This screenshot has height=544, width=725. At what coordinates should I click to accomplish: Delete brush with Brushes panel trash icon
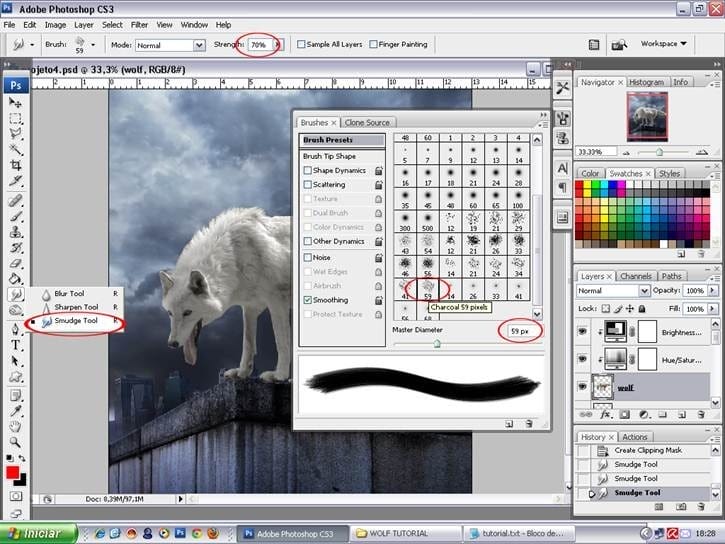click(x=529, y=423)
